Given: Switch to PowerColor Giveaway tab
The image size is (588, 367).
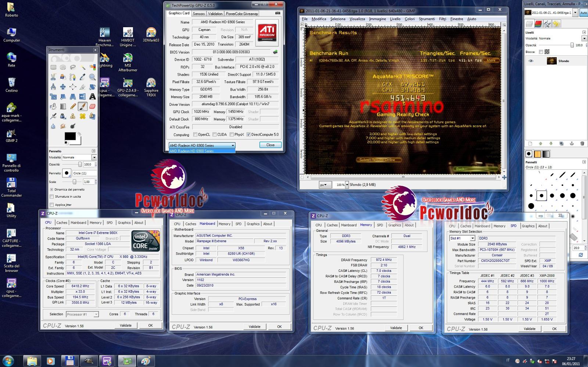Looking at the screenshot, I should [242, 14].
